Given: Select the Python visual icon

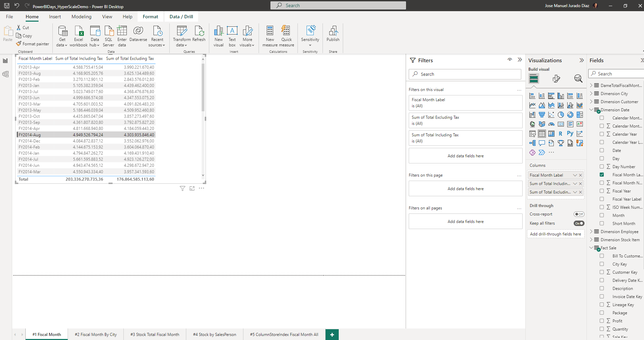Looking at the screenshot, I should click(x=570, y=134).
